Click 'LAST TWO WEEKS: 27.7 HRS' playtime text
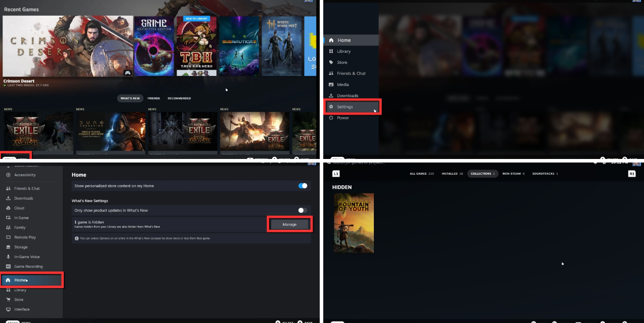The image size is (644, 323). click(x=28, y=86)
